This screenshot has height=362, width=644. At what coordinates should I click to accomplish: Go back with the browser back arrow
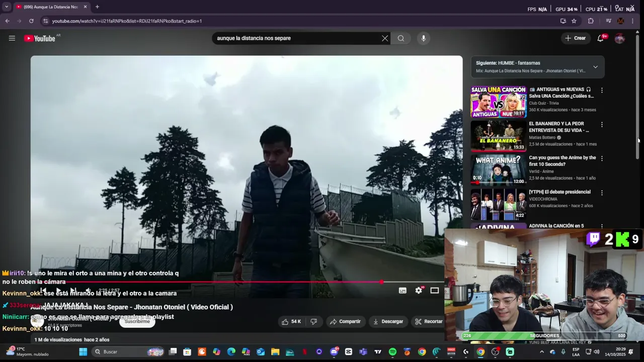[7, 21]
